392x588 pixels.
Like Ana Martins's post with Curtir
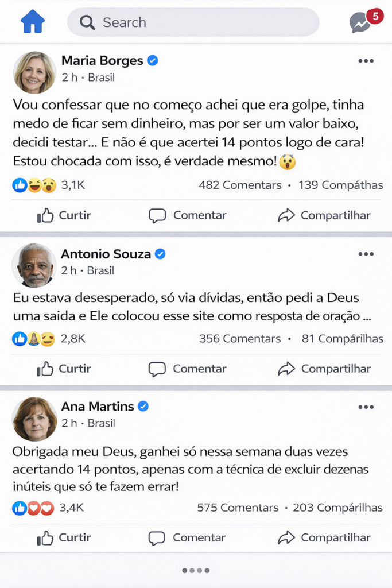pos(64,537)
